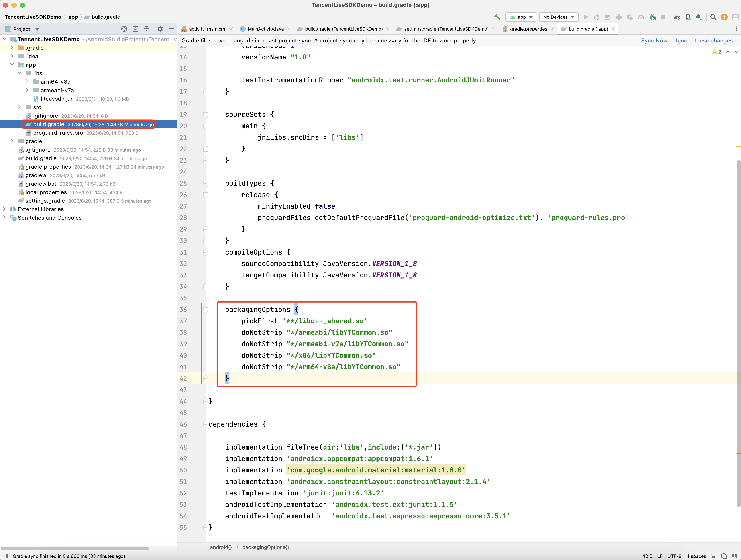Open the No Devices dropdown

(x=558, y=17)
